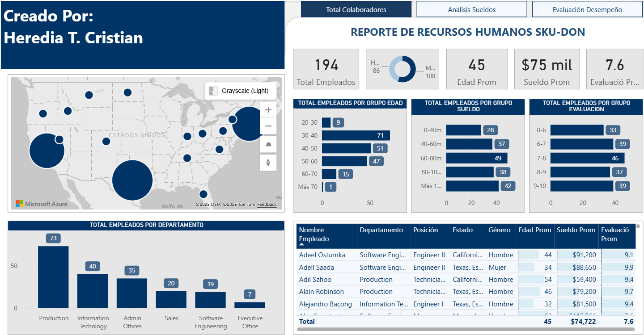This screenshot has height=335, width=644.
Task: Click the table's horizontal scrollbar
Action: 465,329
